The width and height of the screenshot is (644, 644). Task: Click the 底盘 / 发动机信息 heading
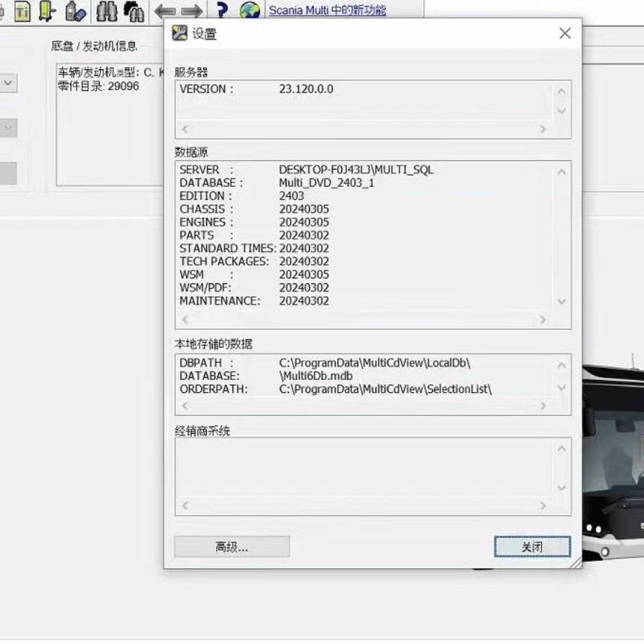pyautogui.click(x=94, y=46)
